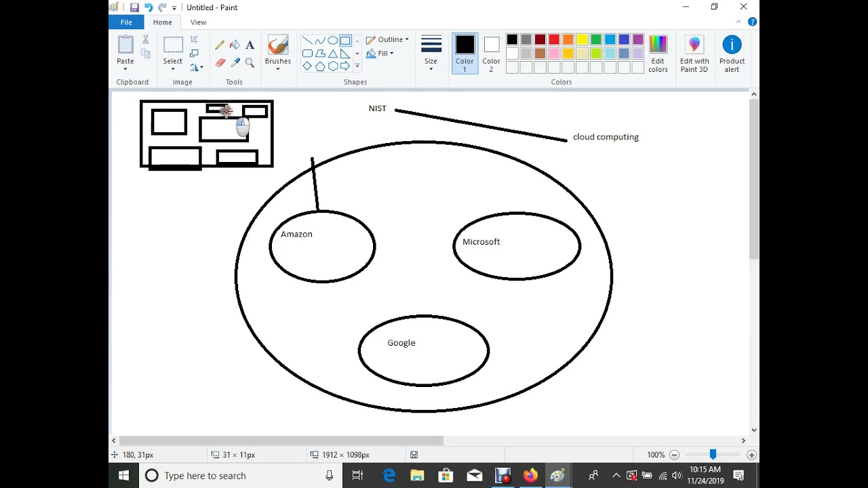Select the Fill with color bucket tool
Screen dimensions: 868x488
point(235,45)
